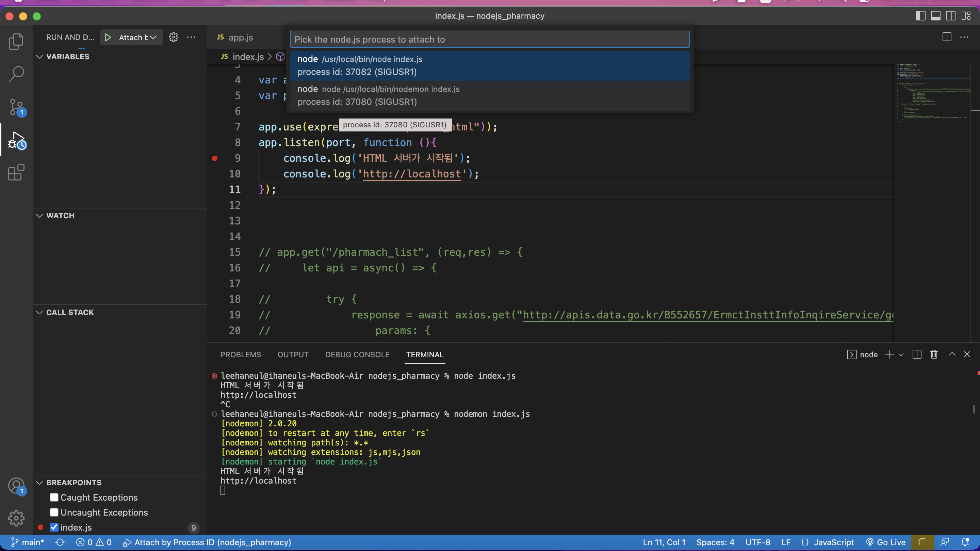This screenshot has width=980, height=551.
Task: Click the http://localhost link on line 10
Action: (412, 174)
